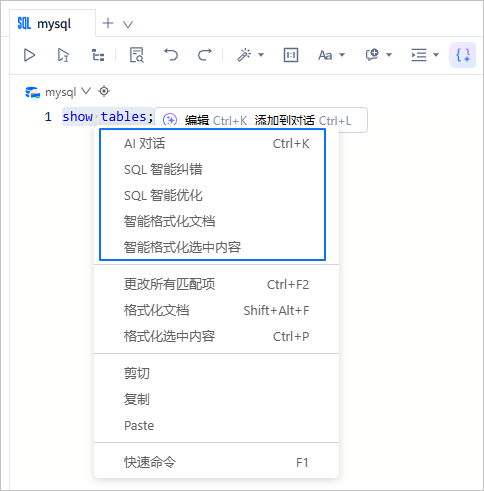This screenshot has width=484, height=491.
Task: Click the Run selected statement cursor icon
Action: tap(63, 55)
